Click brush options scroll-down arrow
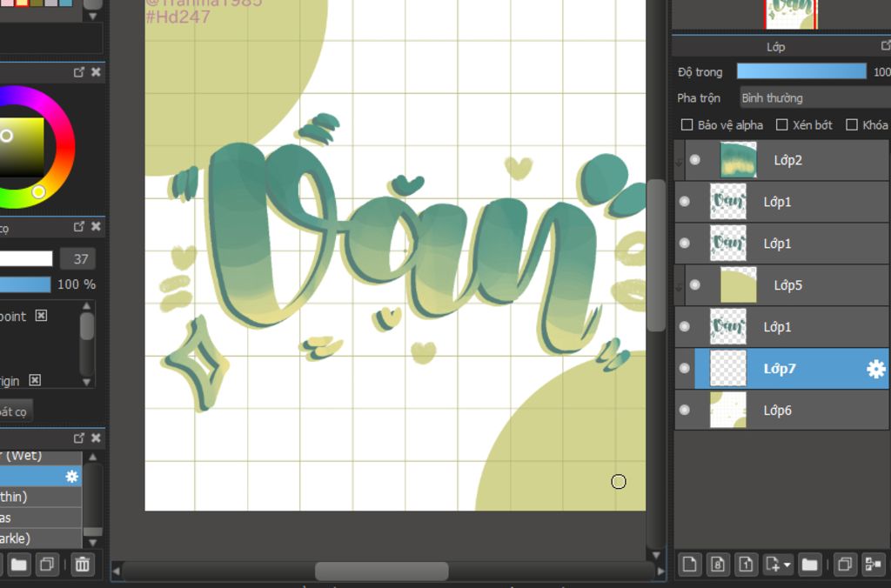 coord(86,382)
